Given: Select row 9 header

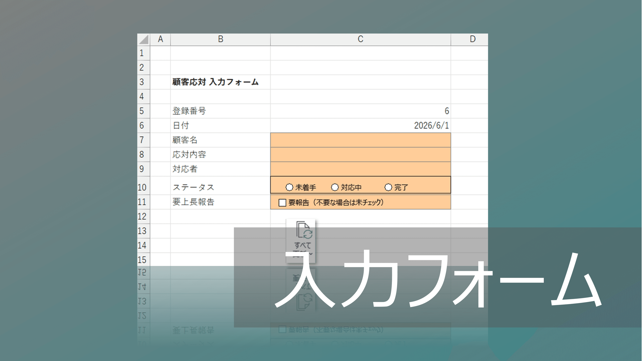Looking at the screenshot, I should point(144,169).
